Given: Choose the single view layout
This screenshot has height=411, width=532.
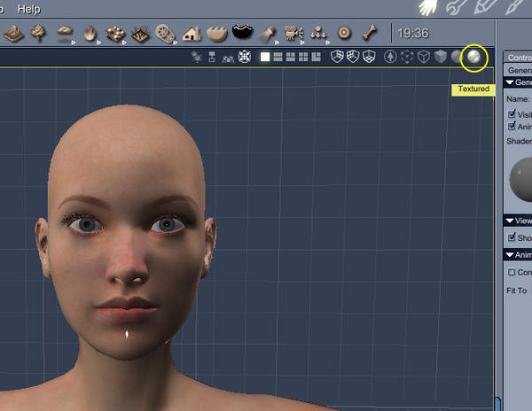Looking at the screenshot, I should tap(265, 57).
